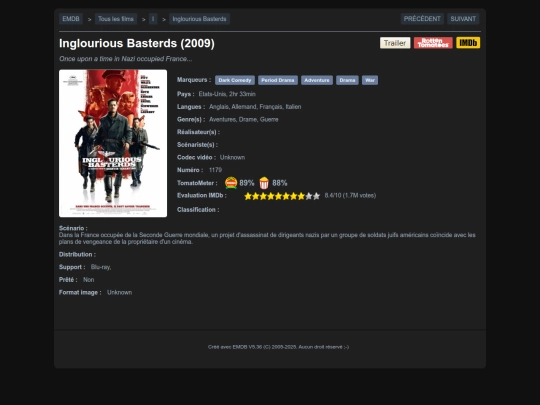540x405 pixels.
Task: Click the Inglourious Basterds breadcrumb
Action: pyautogui.click(x=199, y=19)
